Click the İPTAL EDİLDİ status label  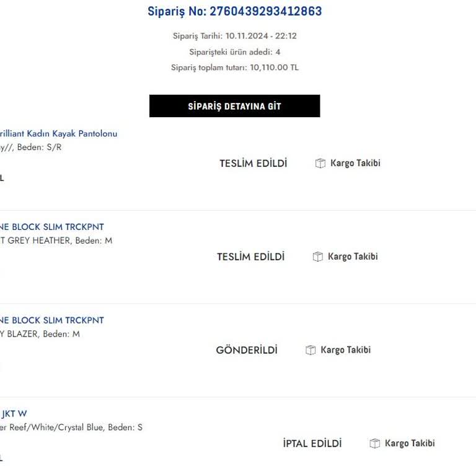[x=312, y=444]
